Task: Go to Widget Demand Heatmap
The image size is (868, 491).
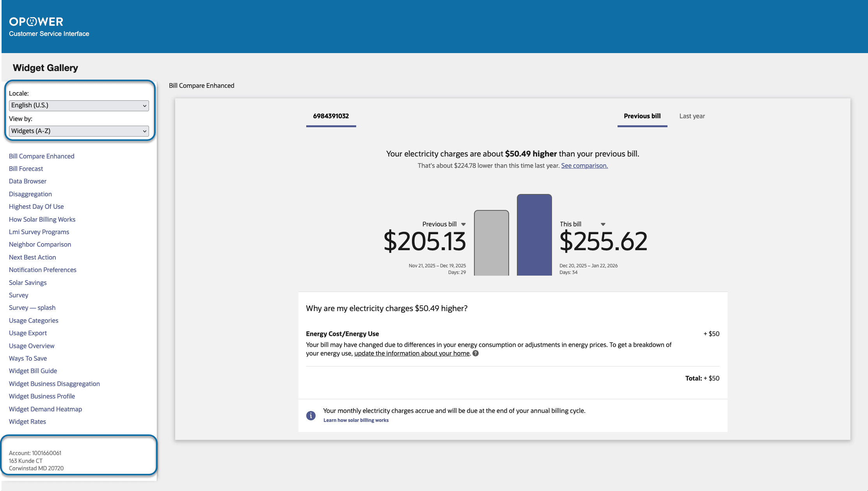Action: [45, 409]
